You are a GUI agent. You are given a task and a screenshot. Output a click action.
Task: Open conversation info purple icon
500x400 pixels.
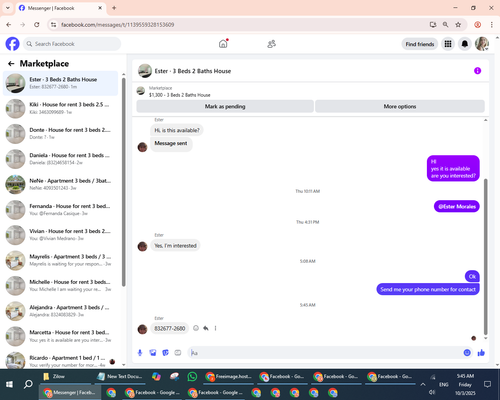(477, 71)
